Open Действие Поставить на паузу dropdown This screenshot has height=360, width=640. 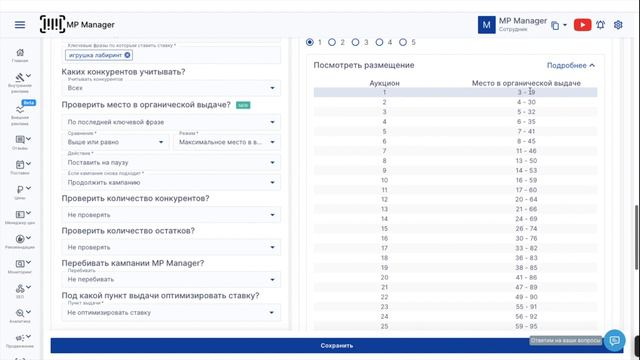171,162
